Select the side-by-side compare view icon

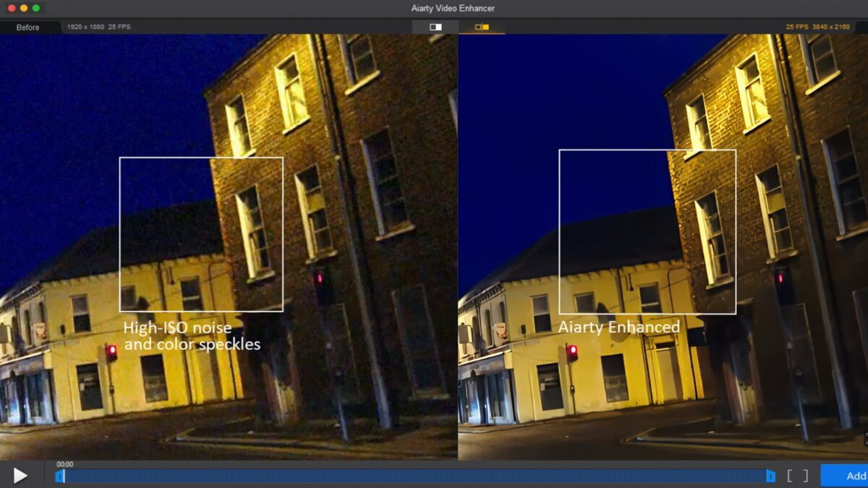482,27
